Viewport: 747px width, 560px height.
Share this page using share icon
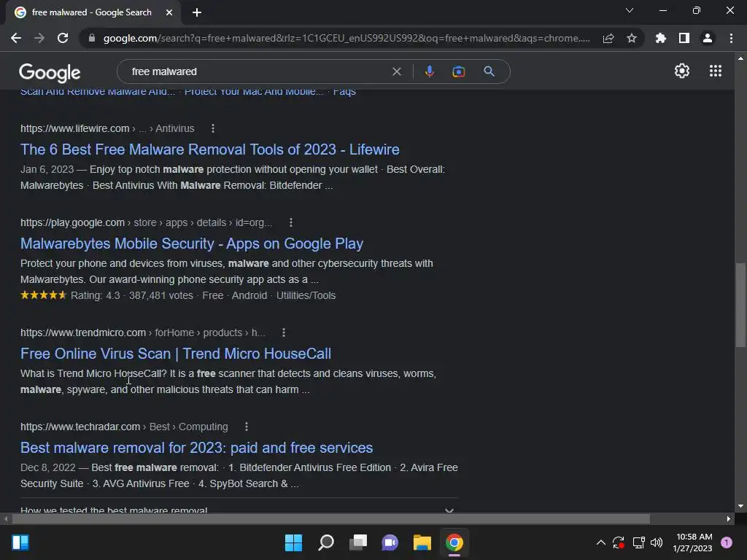click(608, 38)
